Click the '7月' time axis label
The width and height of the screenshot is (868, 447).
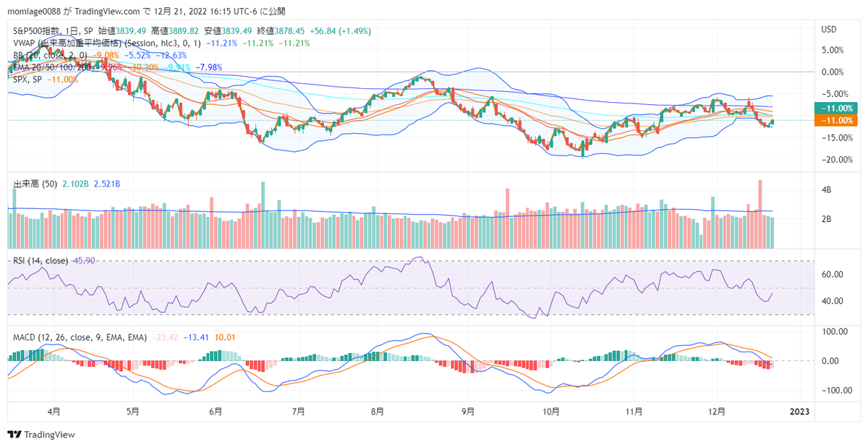click(299, 411)
